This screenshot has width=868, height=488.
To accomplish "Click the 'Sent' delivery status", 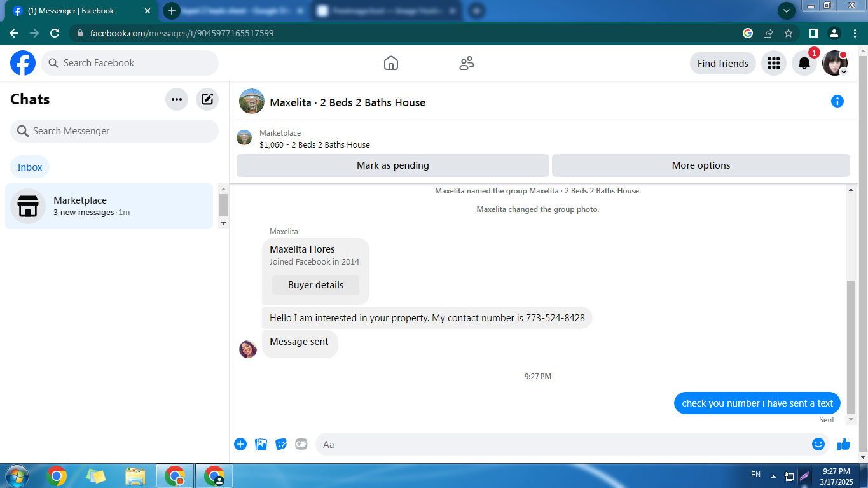I will [x=827, y=420].
